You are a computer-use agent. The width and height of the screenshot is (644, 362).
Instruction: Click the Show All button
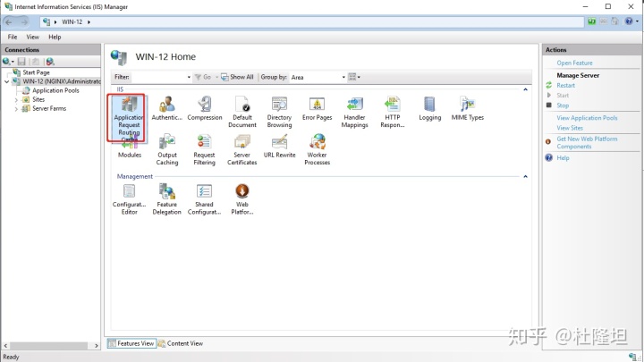point(237,77)
